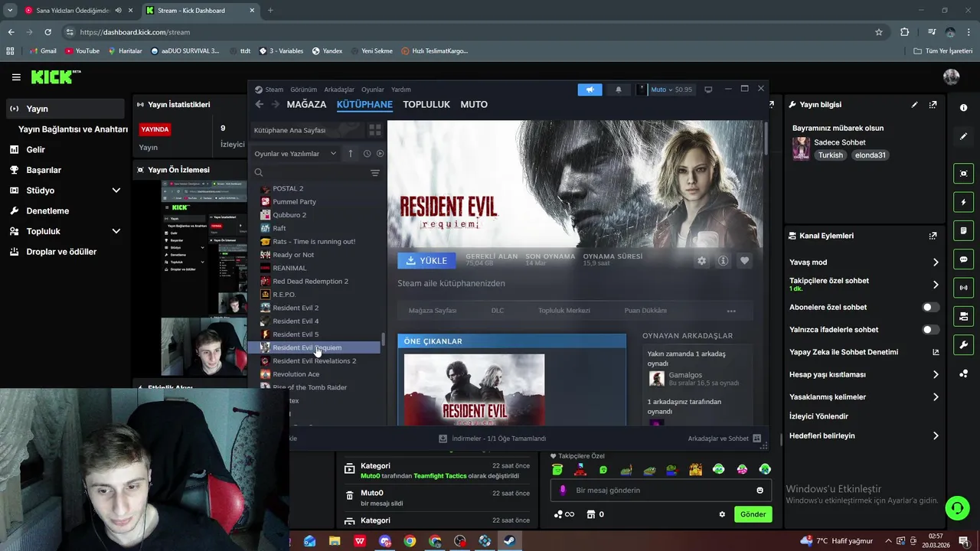
Task: Open game settings gear for Resident Evil Requiem
Action: [x=701, y=261]
